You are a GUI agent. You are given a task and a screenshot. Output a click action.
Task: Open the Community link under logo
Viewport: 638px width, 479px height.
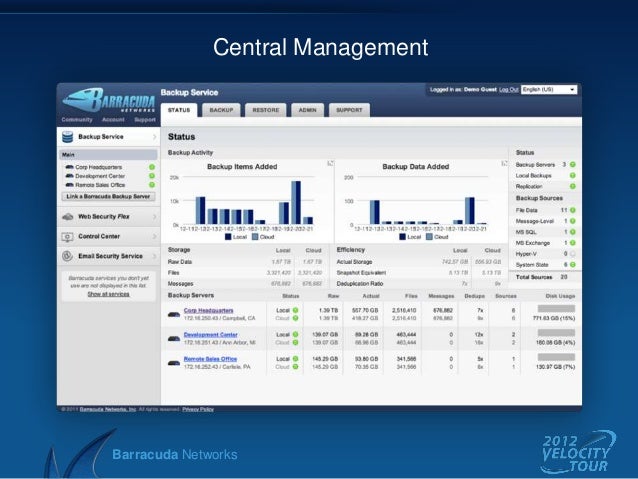click(77, 120)
